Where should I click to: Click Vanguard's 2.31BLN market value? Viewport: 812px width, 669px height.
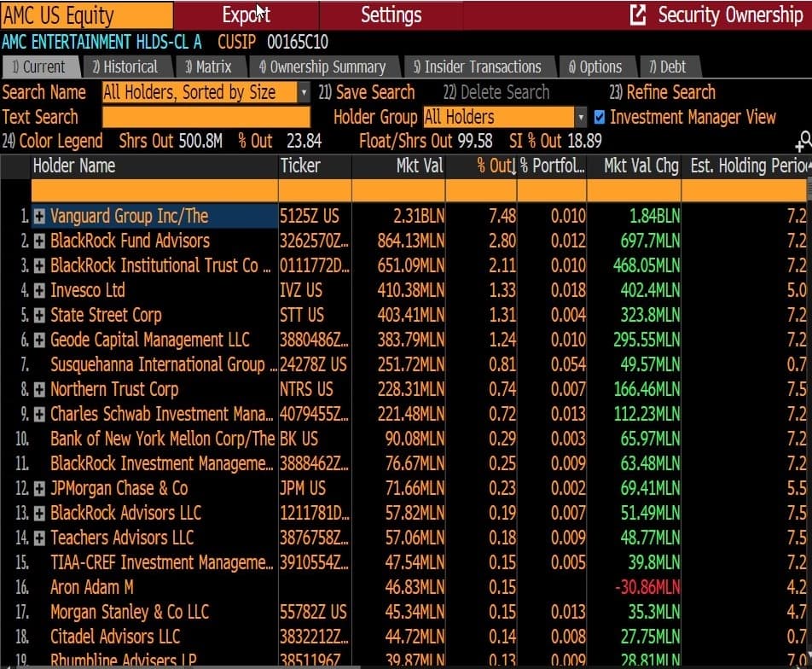click(419, 216)
